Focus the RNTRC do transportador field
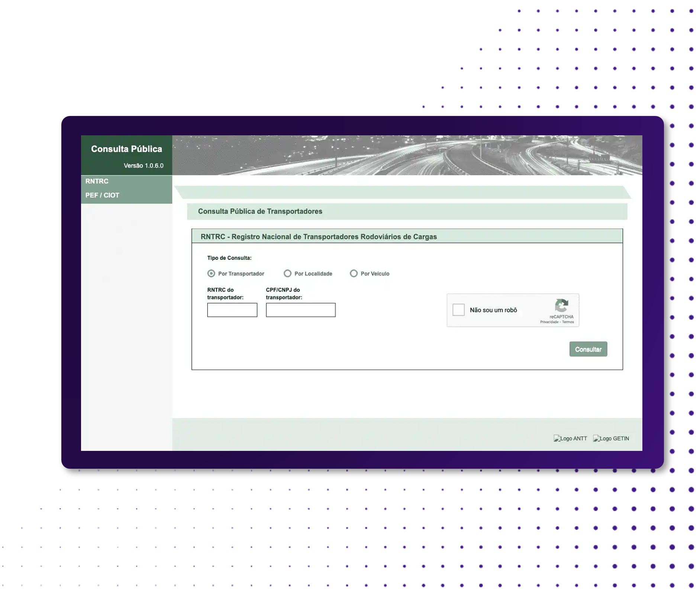This screenshot has height=594, width=700. coord(232,310)
